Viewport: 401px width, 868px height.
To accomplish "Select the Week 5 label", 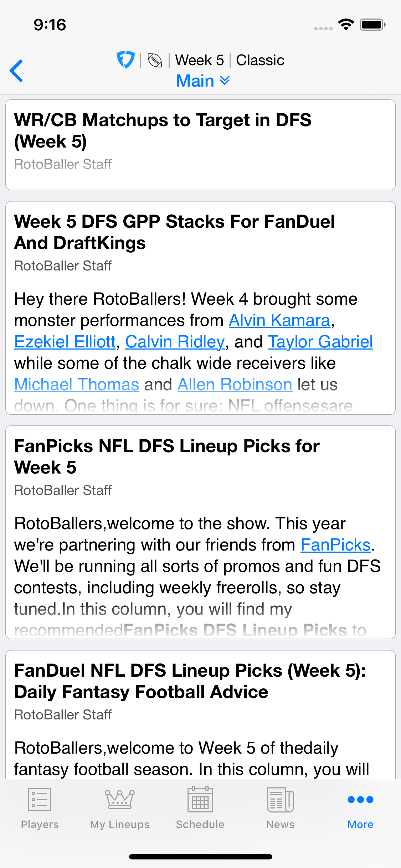I will coord(199,60).
